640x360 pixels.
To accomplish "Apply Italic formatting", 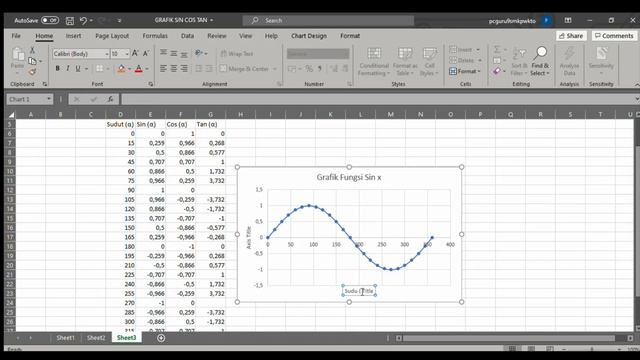I will pos(67,69).
